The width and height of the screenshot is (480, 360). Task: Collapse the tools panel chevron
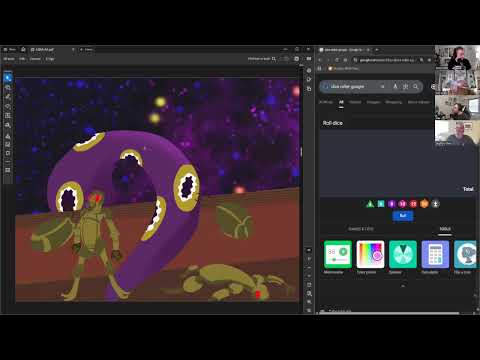403,286
